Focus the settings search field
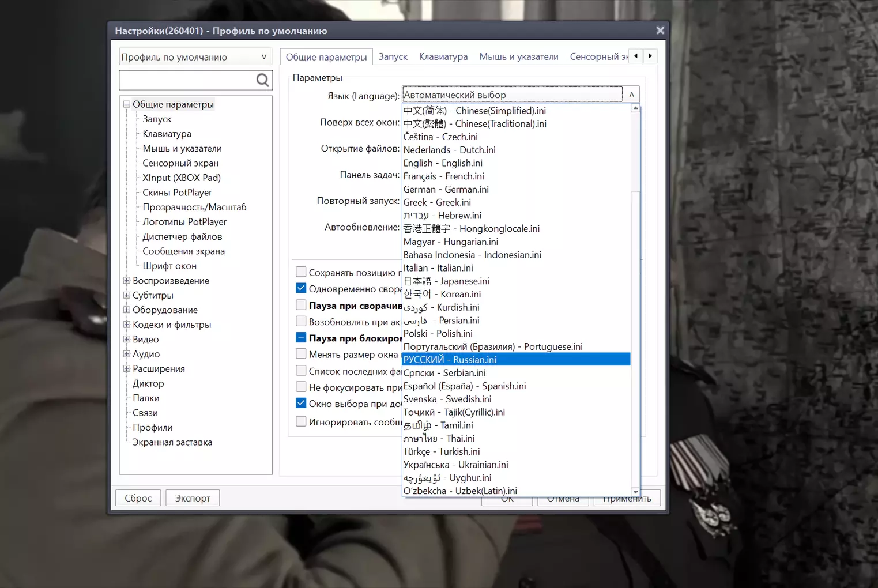The image size is (878, 588). coord(187,80)
